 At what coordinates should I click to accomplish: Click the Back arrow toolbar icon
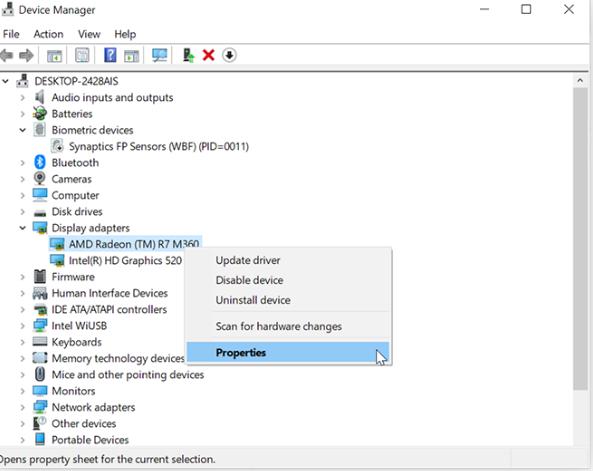(x=6, y=56)
